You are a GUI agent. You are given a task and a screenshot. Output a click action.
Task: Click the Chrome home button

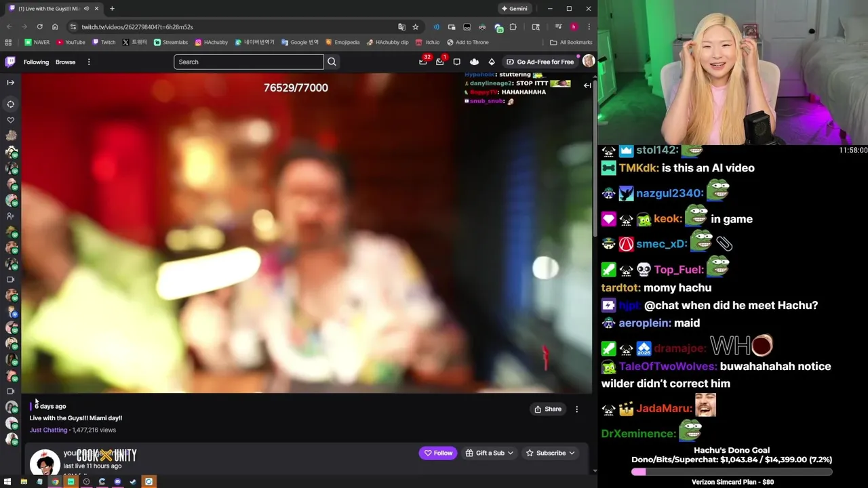(55, 26)
